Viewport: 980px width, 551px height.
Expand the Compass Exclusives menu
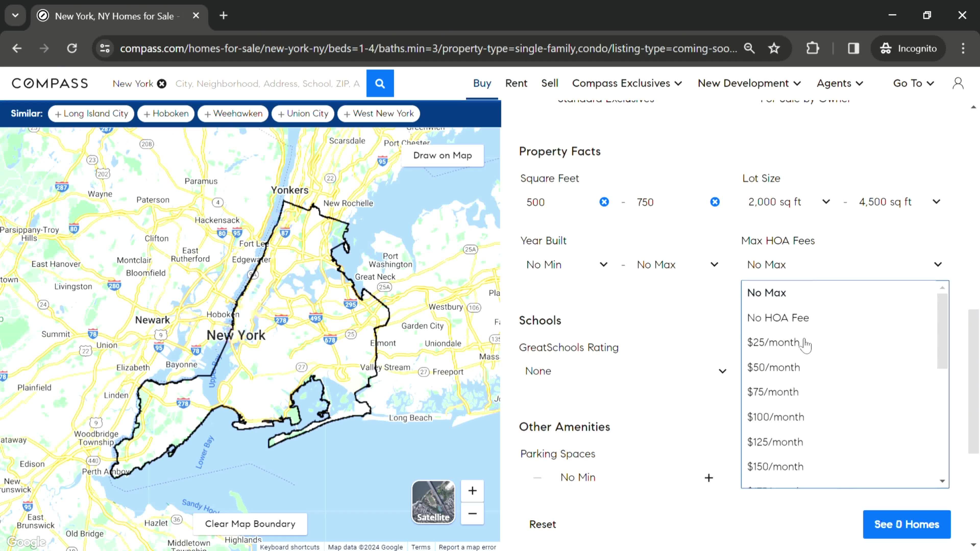pos(627,83)
